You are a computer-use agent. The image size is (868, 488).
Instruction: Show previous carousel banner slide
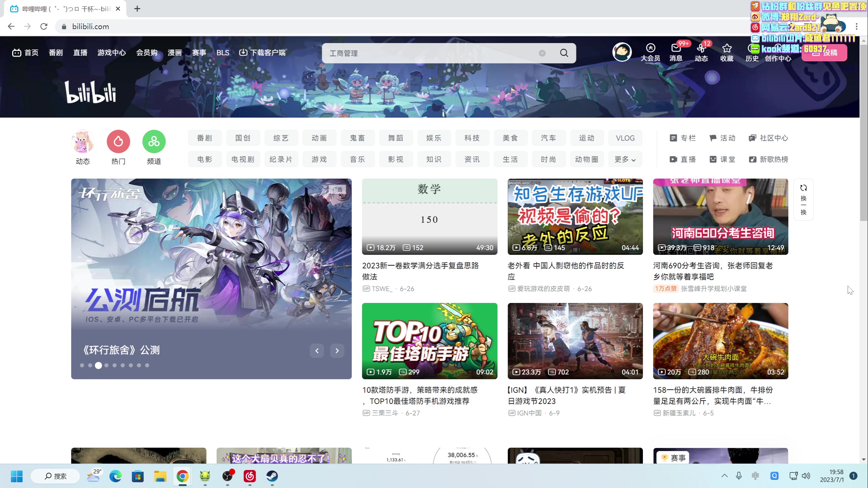(317, 351)
